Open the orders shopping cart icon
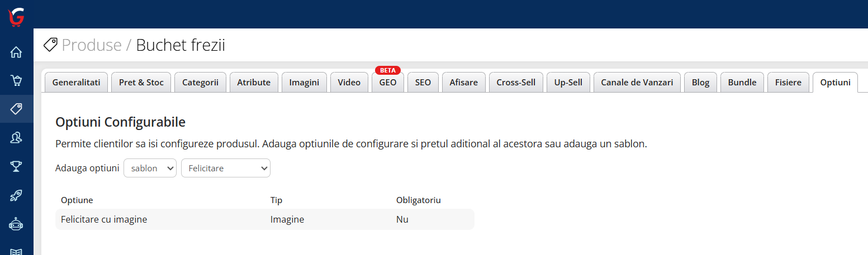Viewport: 868px width, 255px height. coord(16,81)
